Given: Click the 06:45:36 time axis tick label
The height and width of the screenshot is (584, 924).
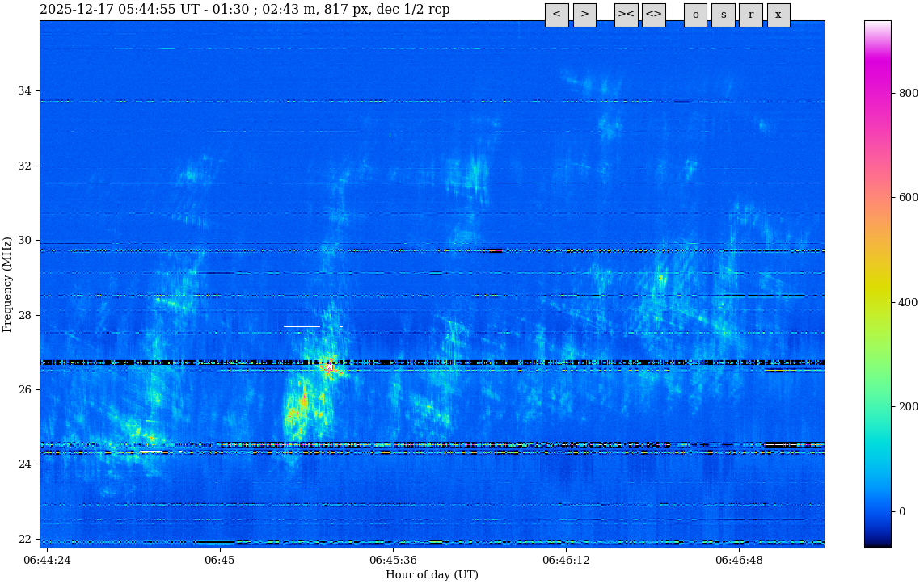Looking at the screenshot, I should 393,560.
